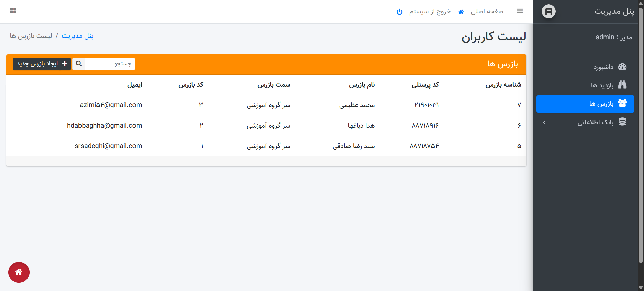Expand the بانک اطلاعاتی submenu chevron

click(x=544, y=123)
